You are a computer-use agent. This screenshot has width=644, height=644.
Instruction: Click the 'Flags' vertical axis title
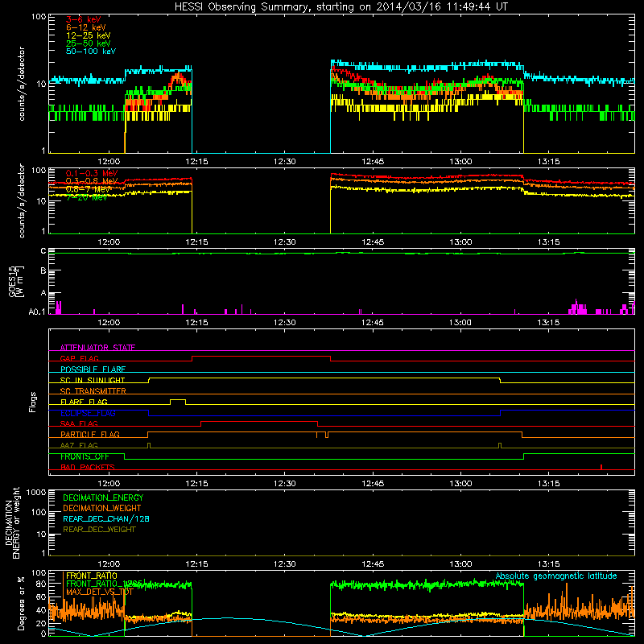tap(32, 402)
